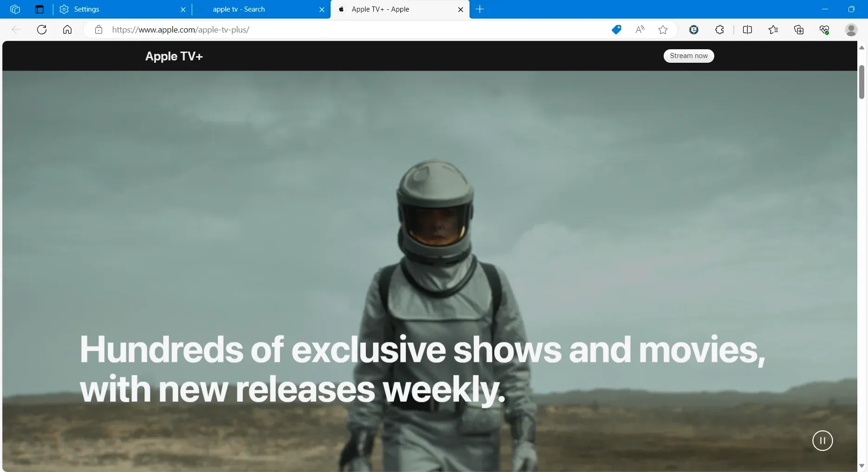Open the shopping price tag icon

click(616, 30)
